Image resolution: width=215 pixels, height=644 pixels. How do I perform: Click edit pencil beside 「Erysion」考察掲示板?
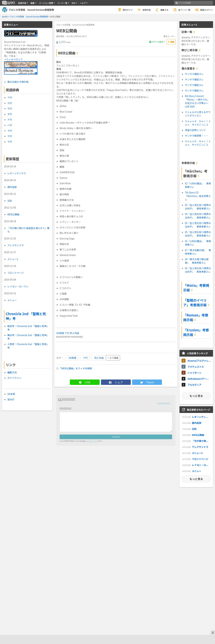pyautogui.click(x=195, y=335)
